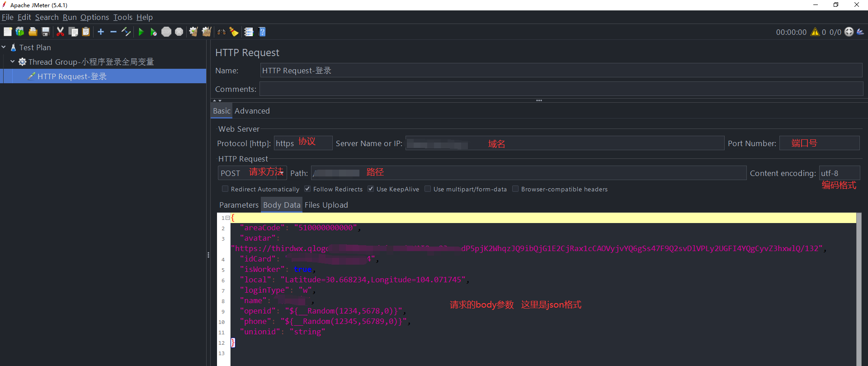Start test with no pauses
The height and width of the screenshot is (366, 868).
pos(154,32)
